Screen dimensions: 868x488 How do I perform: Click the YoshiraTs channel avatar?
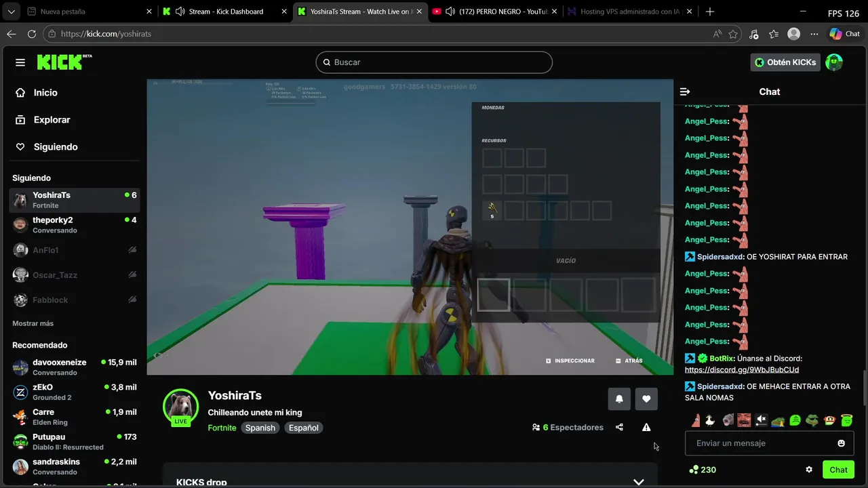coord(180,407)
